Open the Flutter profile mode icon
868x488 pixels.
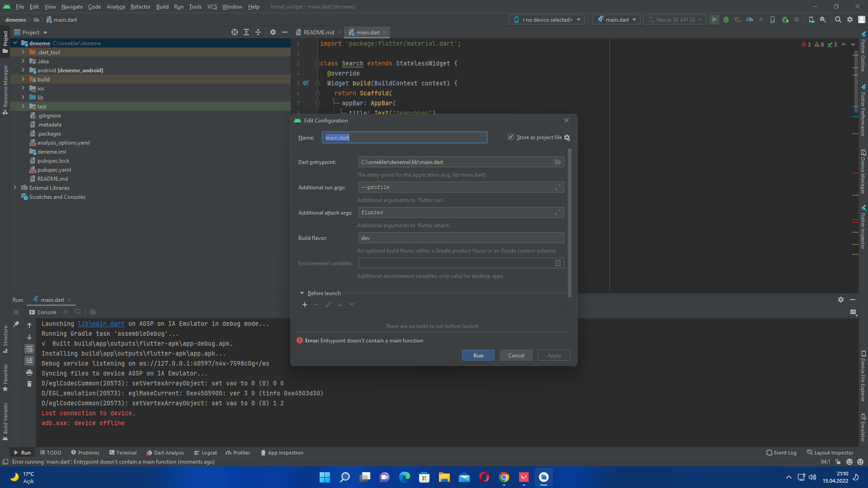(750, 20)
